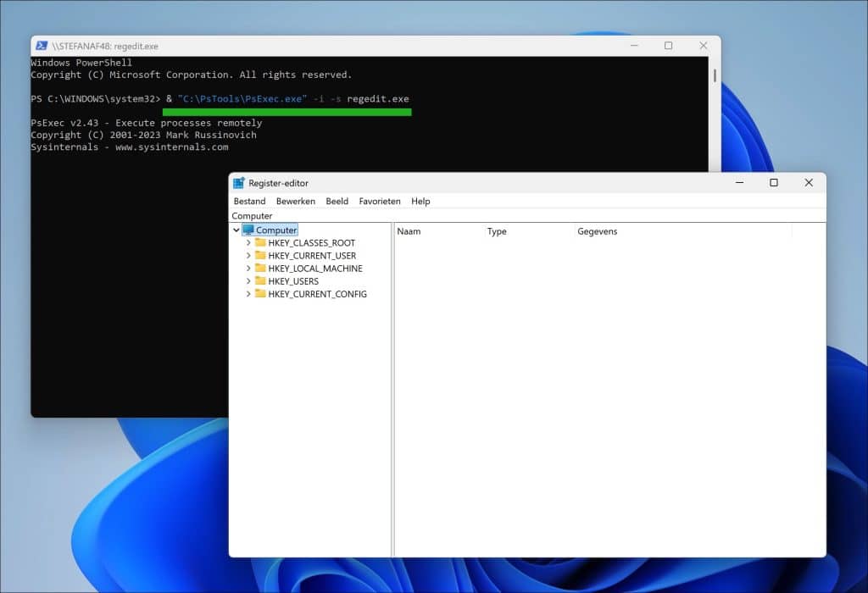Image resolution: width=868 pixels, height=593 pixels.
Task: Expand the HKEY_CLASSES_ROOT key
Action: 248,243
